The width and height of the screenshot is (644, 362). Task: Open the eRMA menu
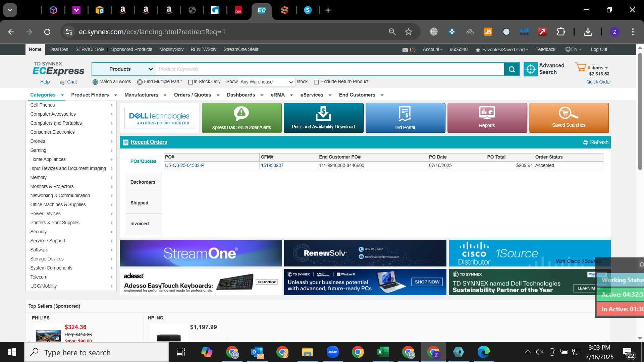282,95
